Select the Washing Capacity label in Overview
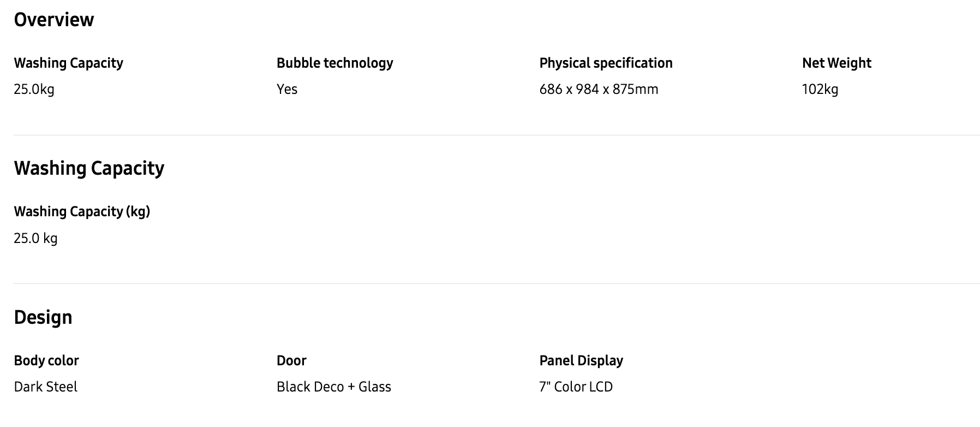980x427 pixels. (68, 63)
